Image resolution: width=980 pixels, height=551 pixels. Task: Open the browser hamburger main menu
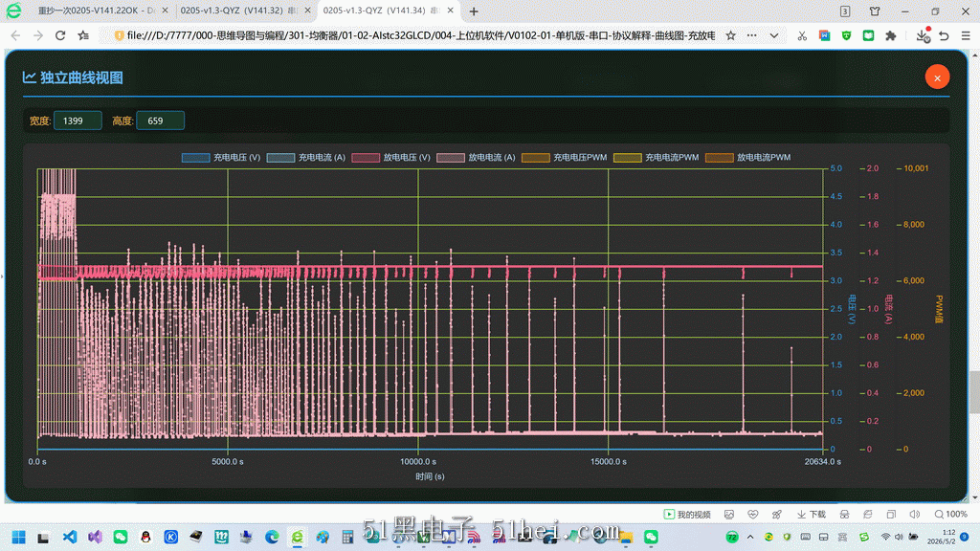click(966, 35)
